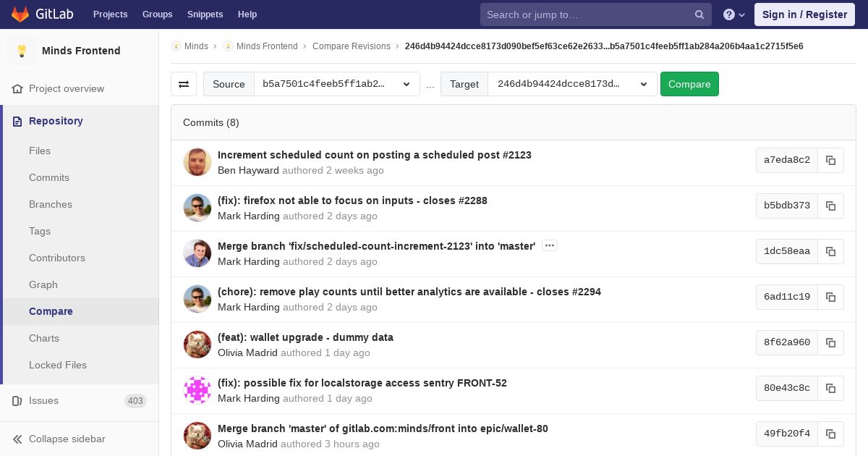Go to Branches in sidebar
Screen dimensions: 868x456
pos(51,204)
